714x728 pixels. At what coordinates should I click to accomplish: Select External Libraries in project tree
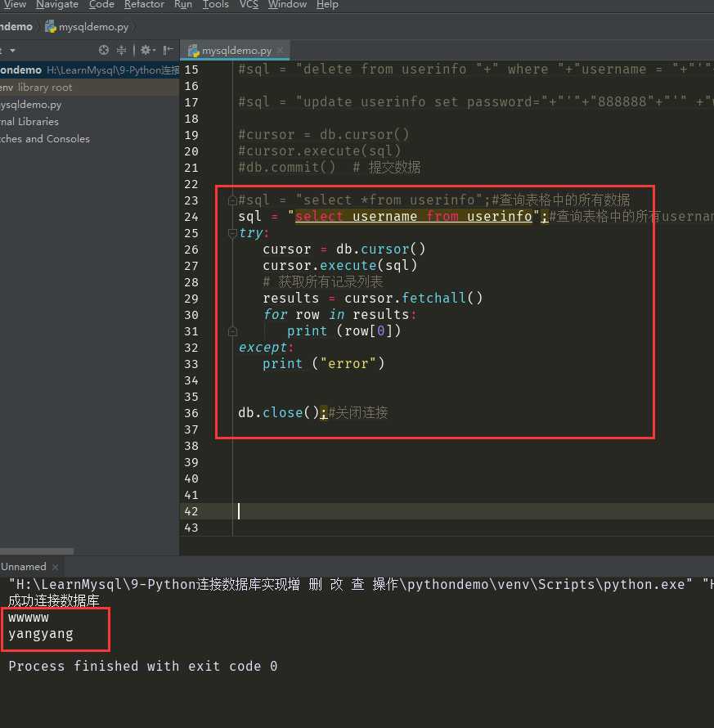pos(29,122)
